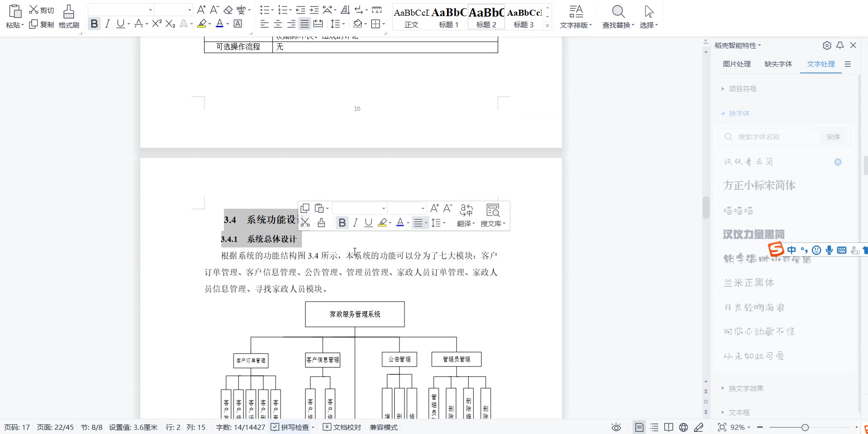868x434 pixels.
Task: Open the 缺失字体 tab
Action: [x=778, y=64]
